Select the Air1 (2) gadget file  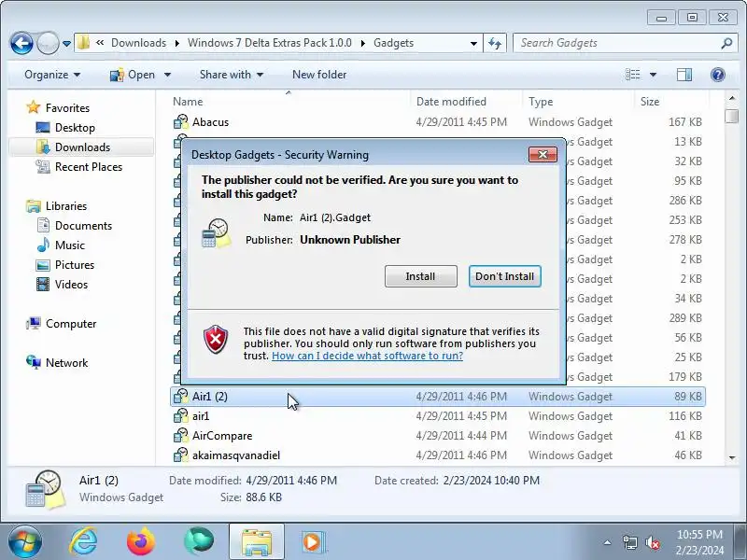[x=437, y=397]
